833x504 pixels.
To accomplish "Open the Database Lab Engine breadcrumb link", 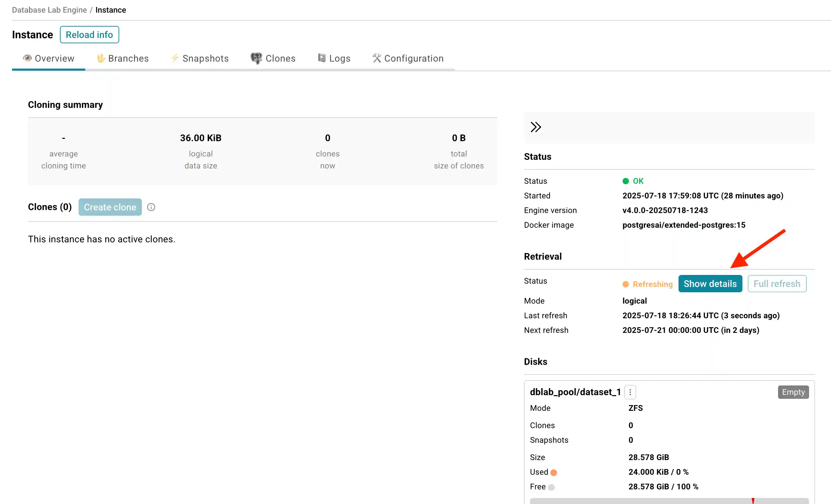I will coord(49,10).
